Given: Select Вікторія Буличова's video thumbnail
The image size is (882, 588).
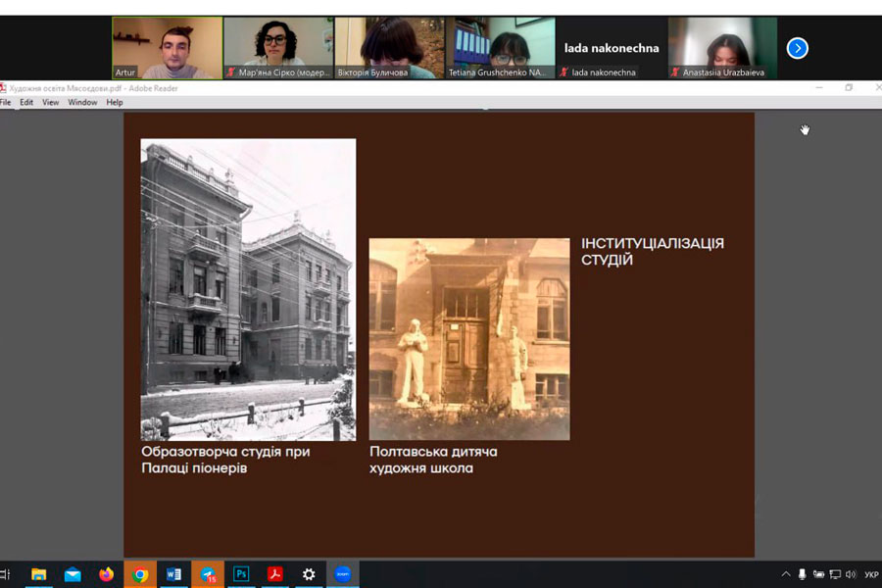Looking at the screenshot, I should click(389, 48).
